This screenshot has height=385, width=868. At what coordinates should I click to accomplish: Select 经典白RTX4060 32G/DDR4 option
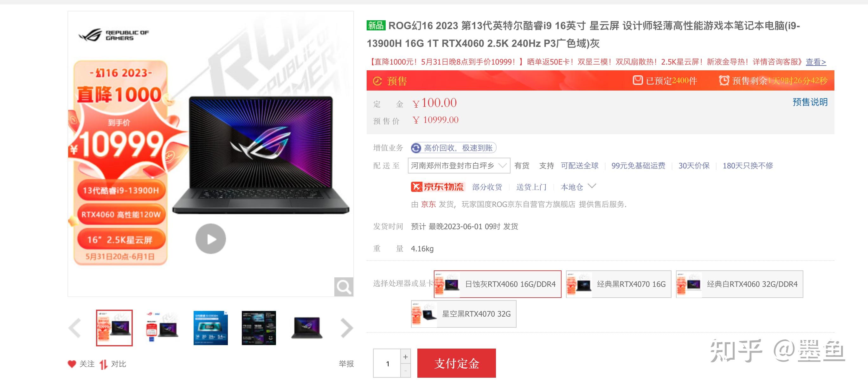[739, 284]
